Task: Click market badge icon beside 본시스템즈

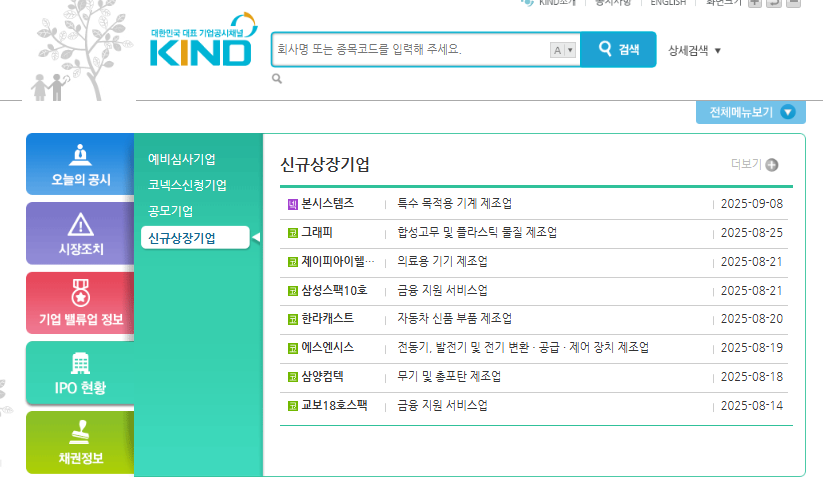Action: (x=293, y=204)
